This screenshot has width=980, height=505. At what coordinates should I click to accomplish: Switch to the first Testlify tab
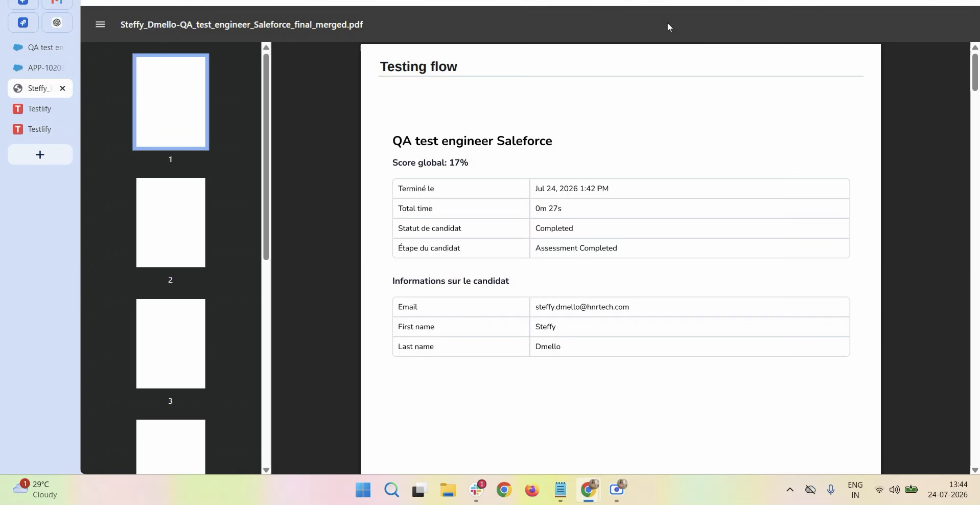(40, 109)
